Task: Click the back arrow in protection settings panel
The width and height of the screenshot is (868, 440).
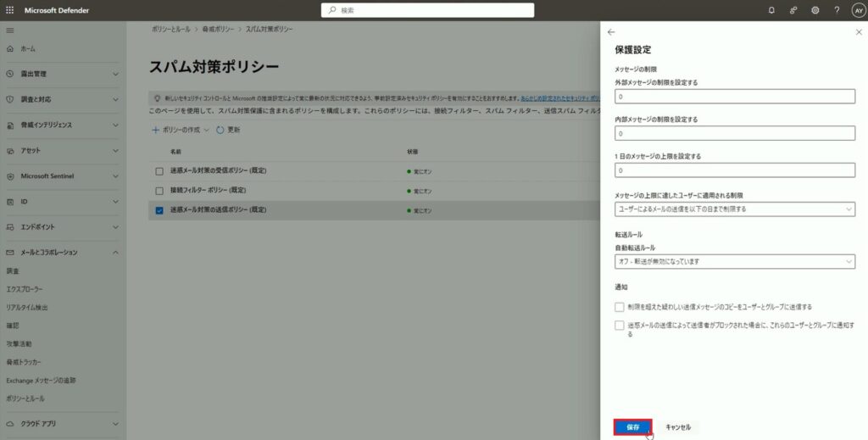Action: [x=611, y=31]
